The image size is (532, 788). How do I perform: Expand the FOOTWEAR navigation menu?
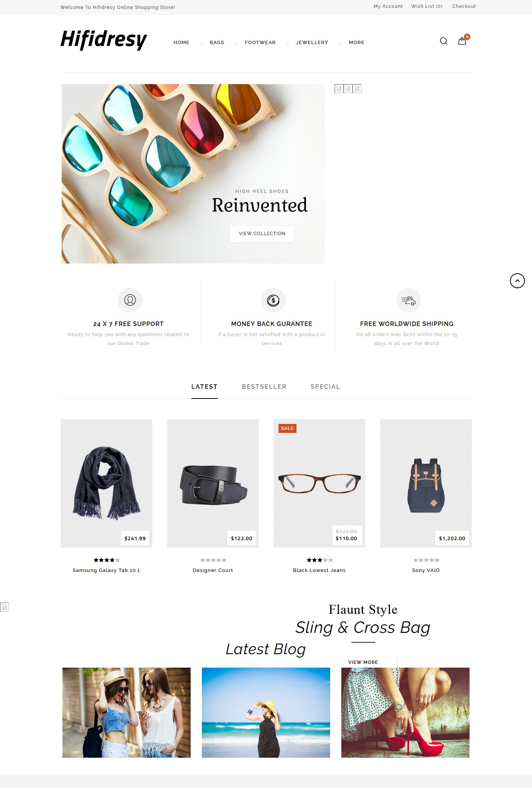[260, 43]
